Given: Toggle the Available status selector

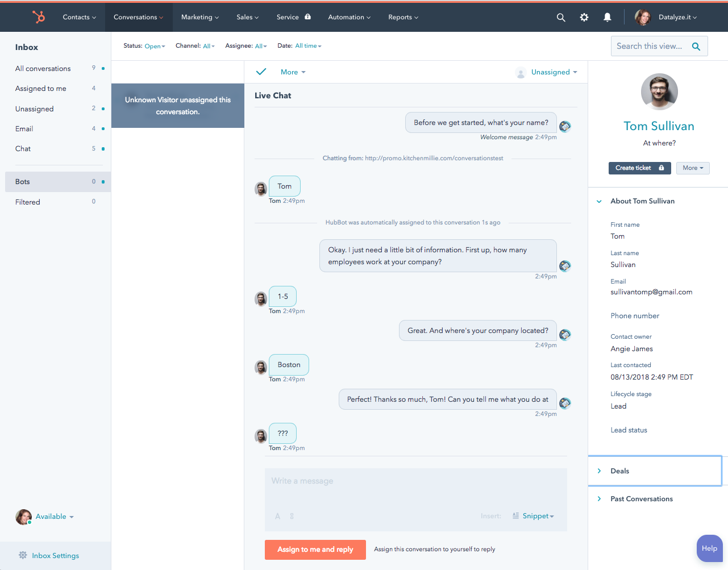Looking at the screenshot, I should tap(54, 517).
